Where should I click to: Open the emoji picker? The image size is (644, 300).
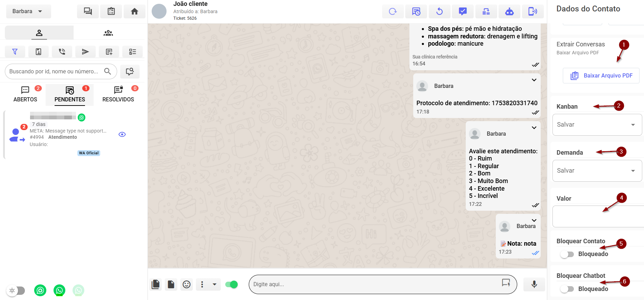click(x=187, y=284)
